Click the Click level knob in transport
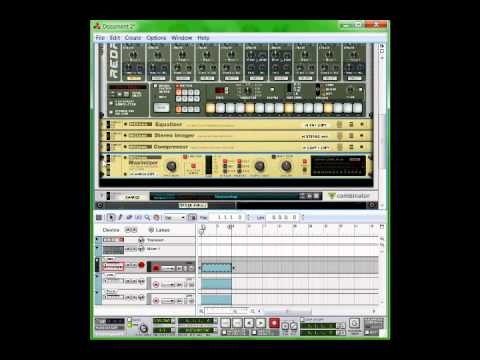 point(144,328)
